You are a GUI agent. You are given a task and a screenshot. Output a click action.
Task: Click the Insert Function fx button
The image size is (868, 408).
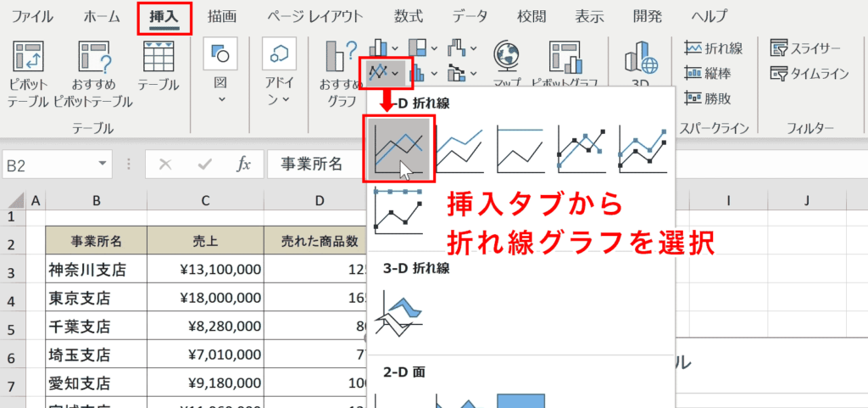(243, 165)
